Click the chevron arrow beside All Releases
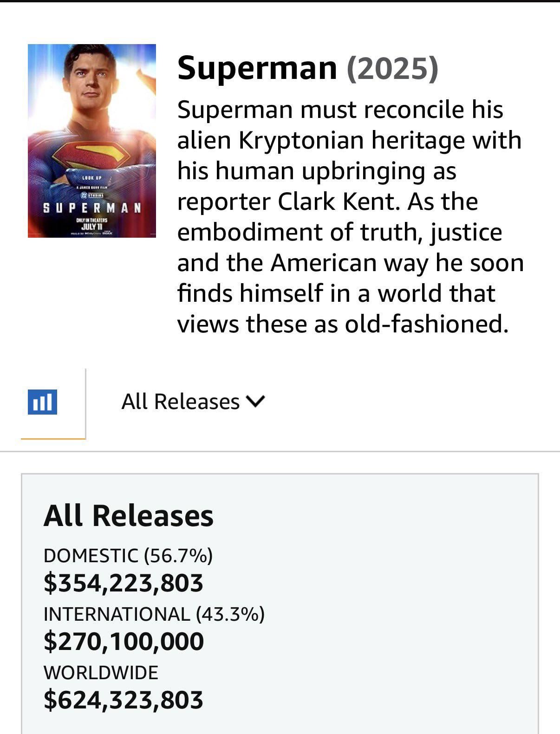Viewport: 560px width, 734px height. pyautogui.click(x=256, y=401)
